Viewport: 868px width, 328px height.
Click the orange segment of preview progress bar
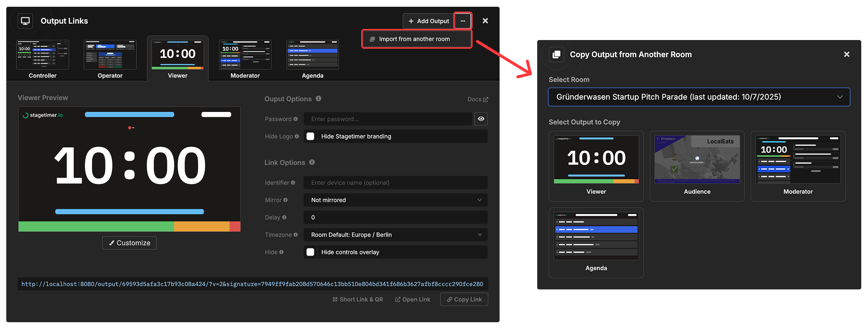pos(202,227)
